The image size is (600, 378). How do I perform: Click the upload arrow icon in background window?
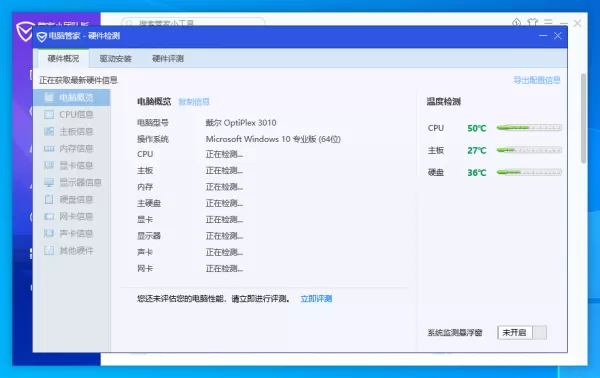pos(517,23)
